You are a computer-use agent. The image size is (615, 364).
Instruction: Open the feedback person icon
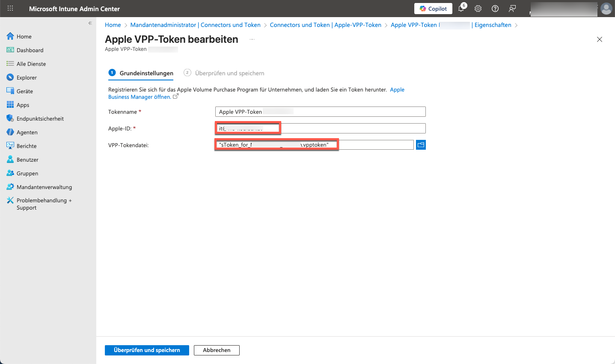click(512, 9)
